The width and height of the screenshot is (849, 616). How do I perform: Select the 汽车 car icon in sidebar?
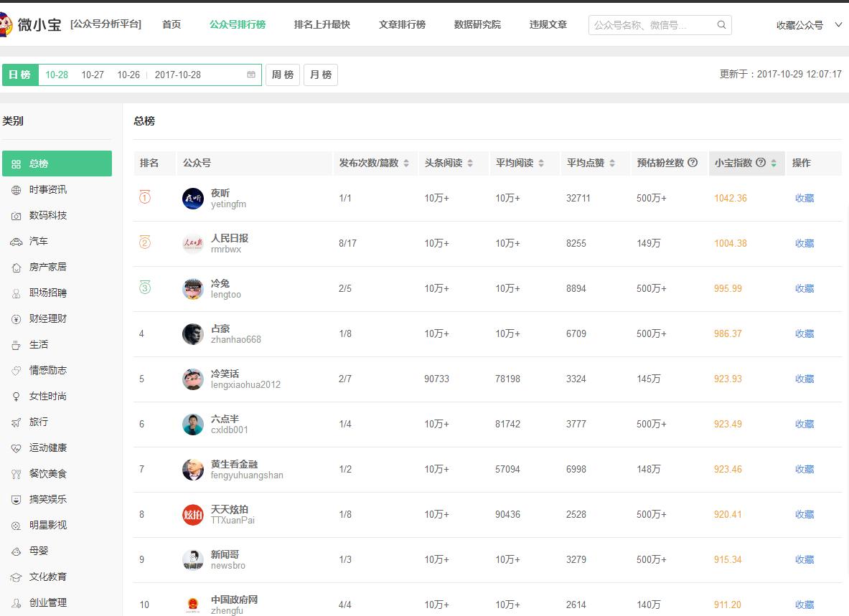tap(16, 241)
